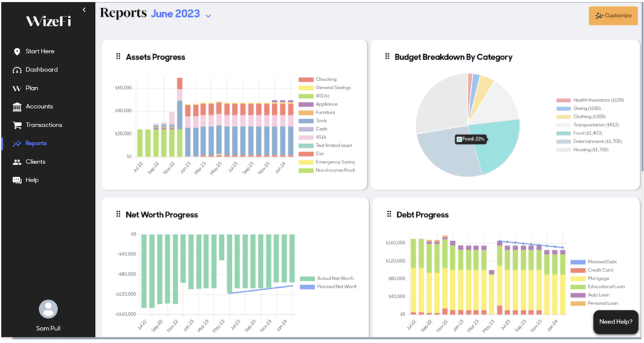Click the Debt Progress card grip icon
The height and width of the screenshot is (343, 644).
click(x=387, y=215)
